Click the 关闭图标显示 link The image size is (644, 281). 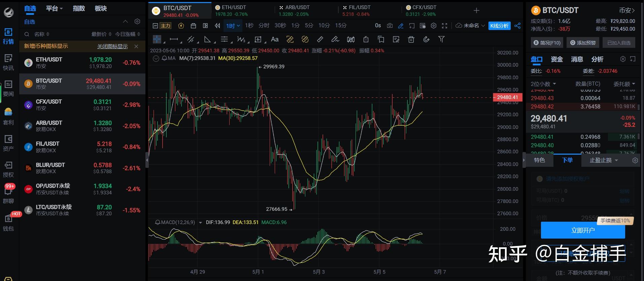(x=112, y=46)
